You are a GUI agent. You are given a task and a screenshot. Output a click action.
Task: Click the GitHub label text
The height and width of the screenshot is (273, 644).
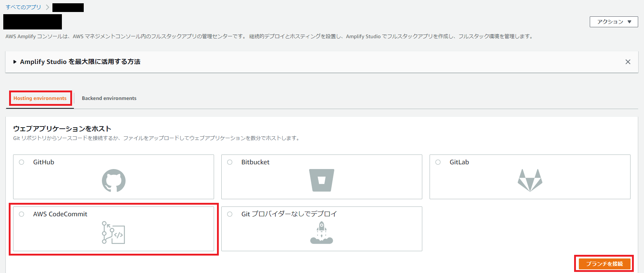coord(44,162)
